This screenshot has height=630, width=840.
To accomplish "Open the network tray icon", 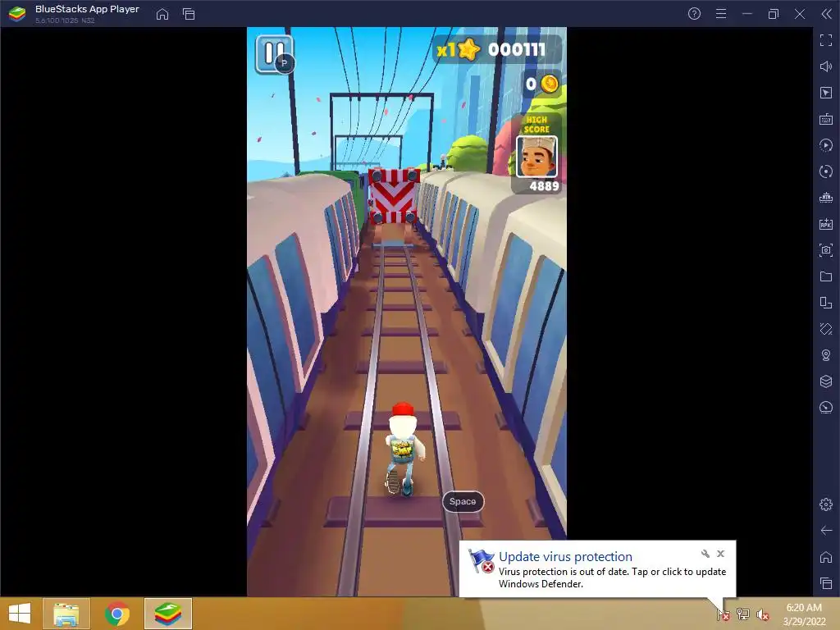I will pos(743,614).
